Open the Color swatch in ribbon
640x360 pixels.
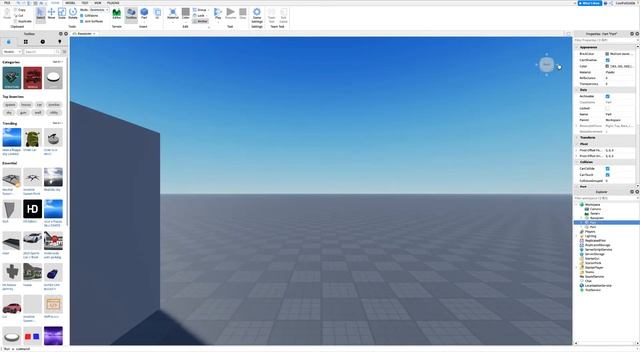coord(186,13)
